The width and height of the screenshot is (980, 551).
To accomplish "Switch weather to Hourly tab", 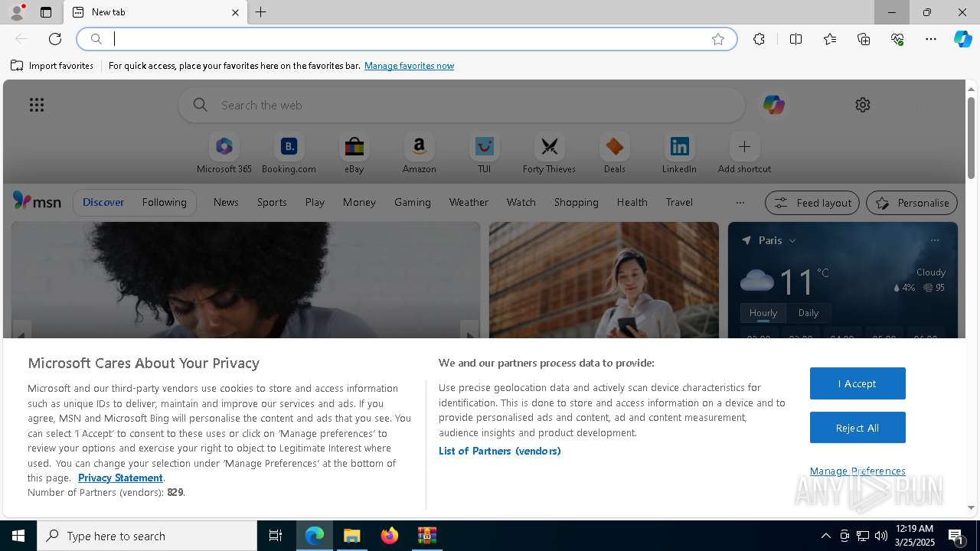I will (763, 313).
